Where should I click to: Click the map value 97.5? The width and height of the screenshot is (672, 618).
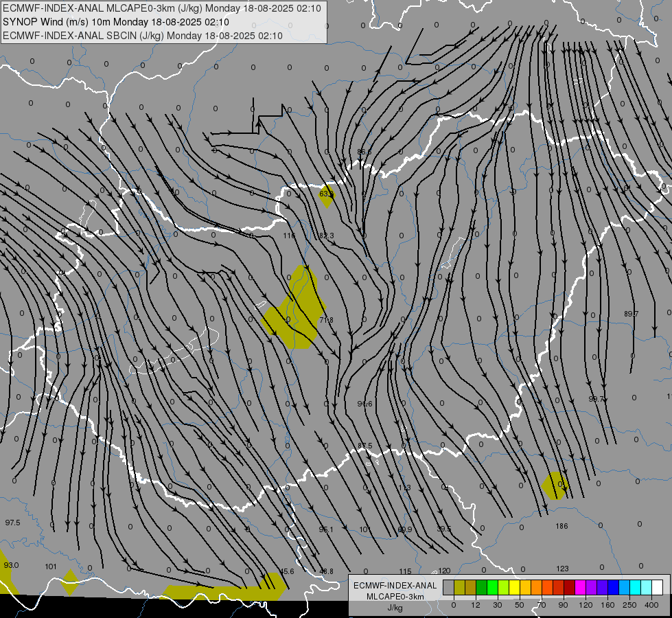coord(12,523)
